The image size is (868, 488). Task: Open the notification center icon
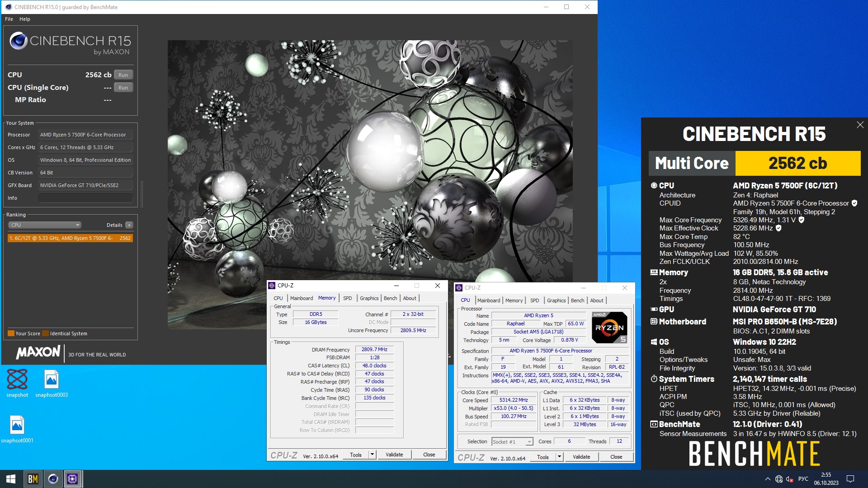tap(850, 479)
